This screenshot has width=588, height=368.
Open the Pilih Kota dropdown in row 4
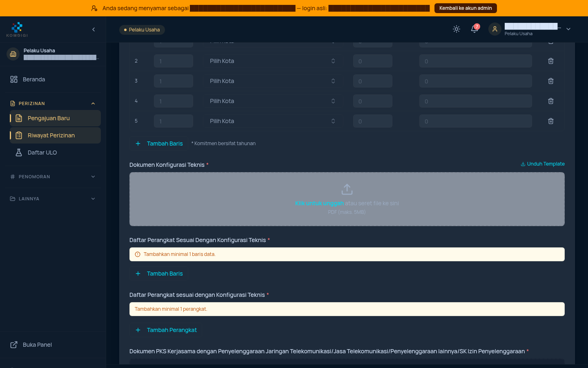(274, 101)
